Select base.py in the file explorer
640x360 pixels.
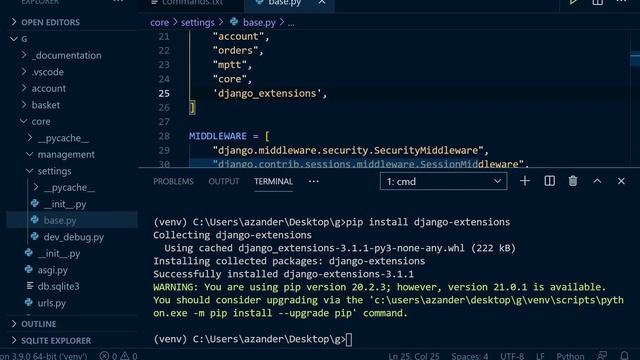[60, 220]
